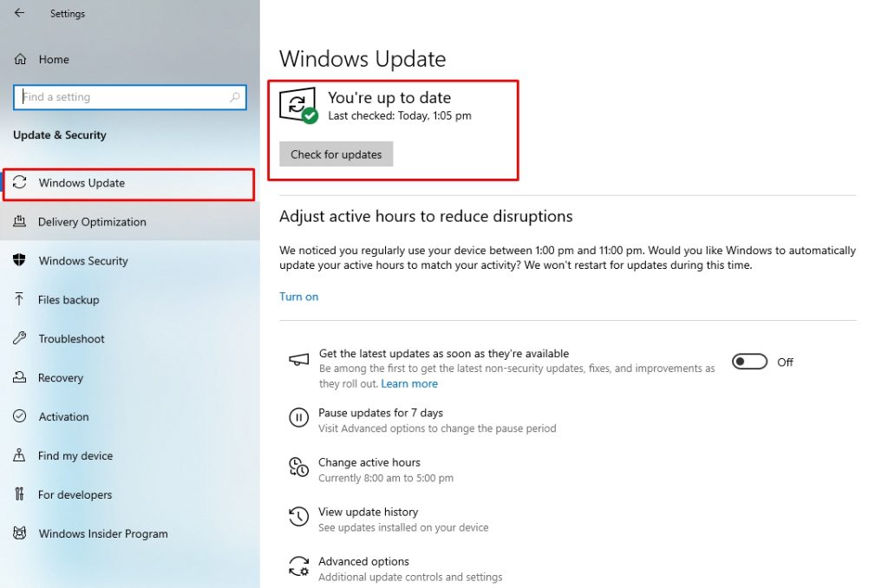The width and height of the screenshot is (888, 588).
Task: Click the Windows Security shield icon
Action: (20, 260)
